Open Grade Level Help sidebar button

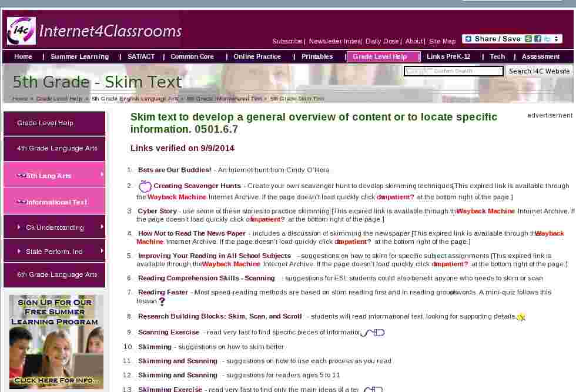(x=54, y=123)
